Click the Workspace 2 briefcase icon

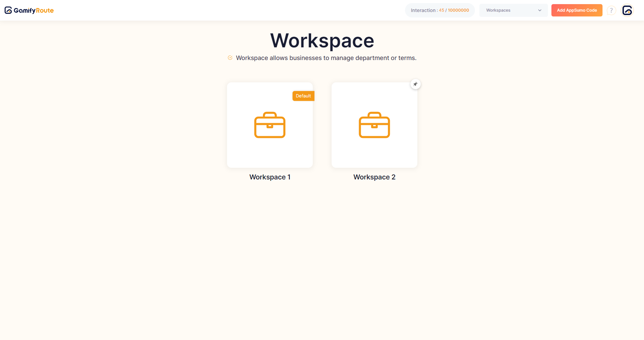click(x=374, y=125)
